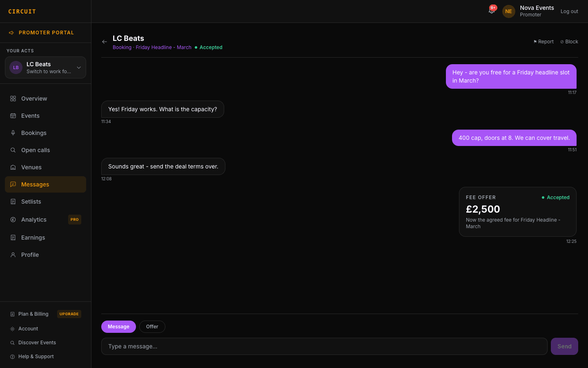Open Events via the calendar icon
Viewport: 588px width, 368px height.
coord(13,116)
